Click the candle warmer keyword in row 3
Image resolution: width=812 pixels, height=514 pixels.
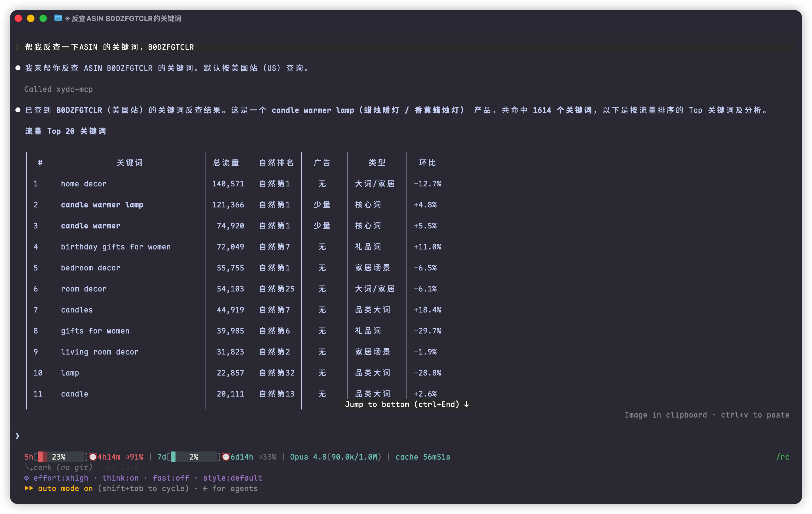[91, 226]
